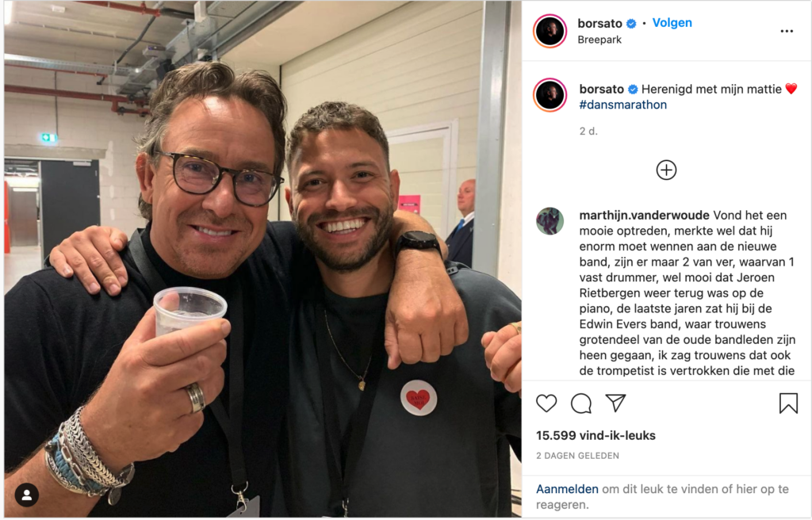Follow borsato via Volgen button

click(x=672, y=23)
